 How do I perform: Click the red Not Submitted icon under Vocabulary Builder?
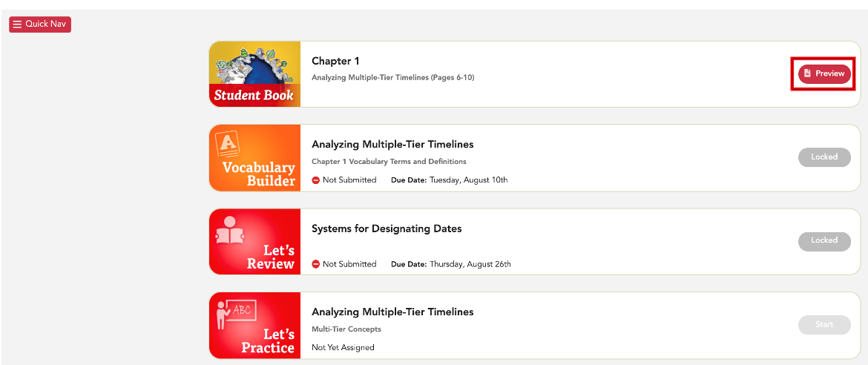pos(315,180)
